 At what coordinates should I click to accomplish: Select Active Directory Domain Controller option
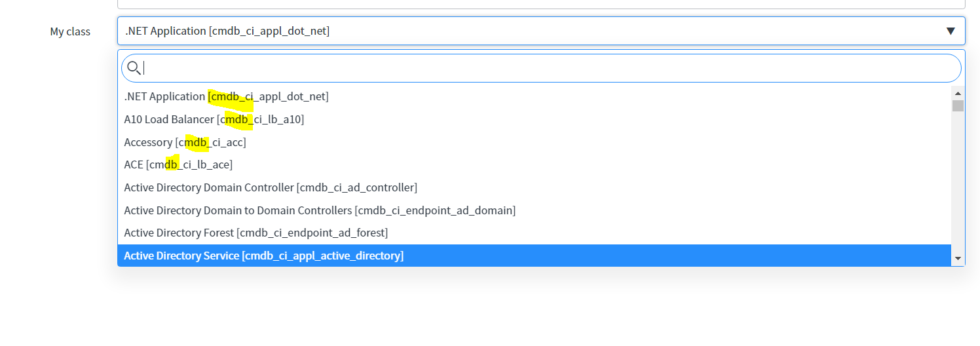(535, 187)
